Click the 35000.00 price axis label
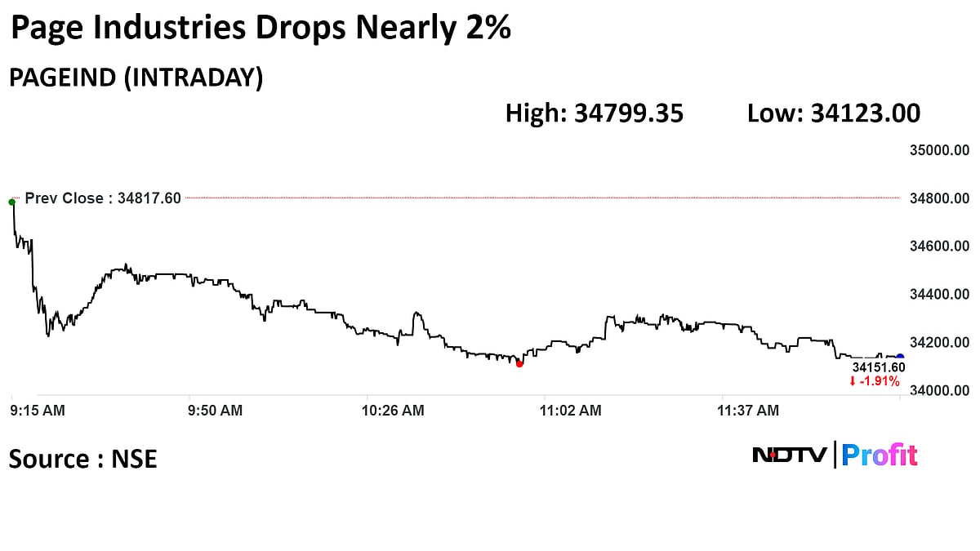Screen dimensions: 980x551 [938, 150]
